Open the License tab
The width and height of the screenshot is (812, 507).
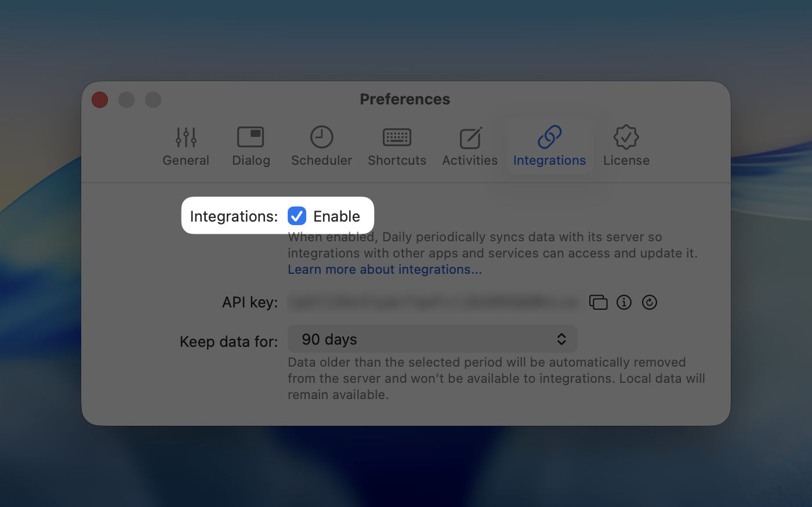click(x=626, y=146)
